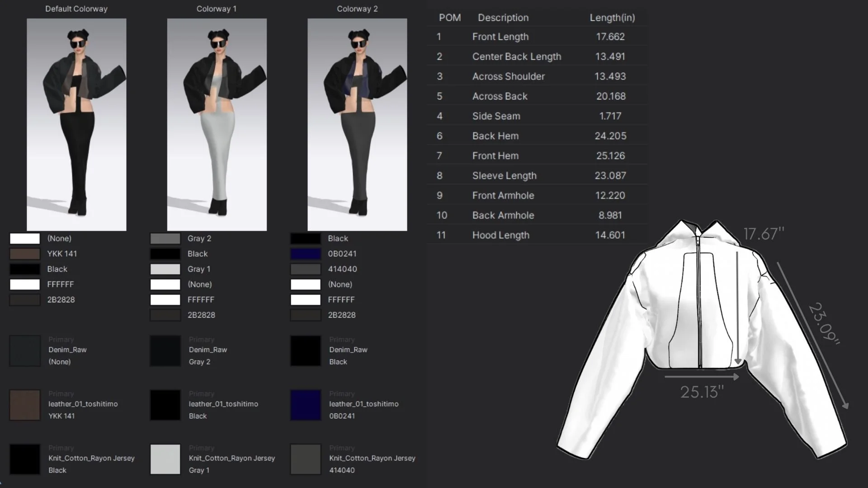
Task: Click POM number 11 cell
Action: coord(442,235)
